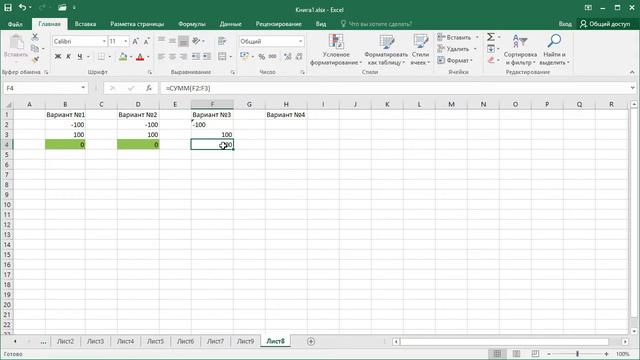Click the Undo arrow icon

pyautogui.click(x=22, y=7)
